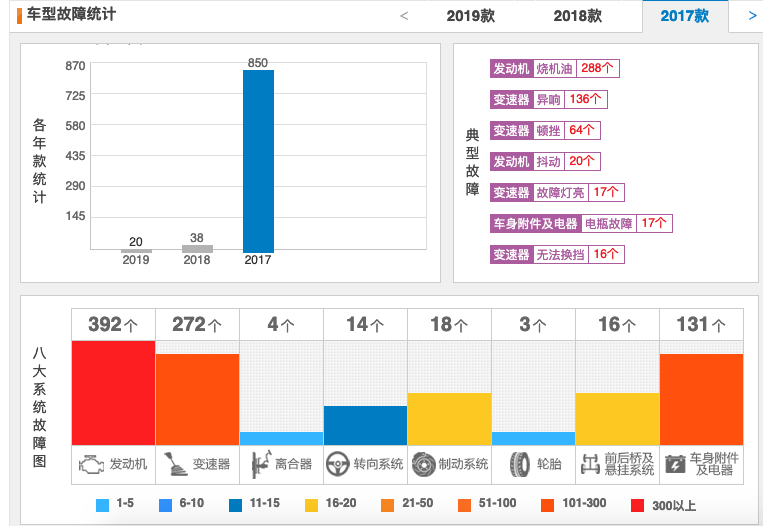Image resolution: width=763 pixels, height=526 pixels.
Task: Switch to the 2019款 tab
Action: [x=471, y=16]
